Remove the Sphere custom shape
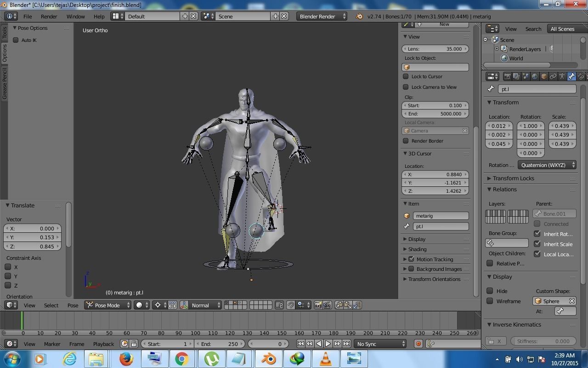Viewport: 588px width, 368px height. pos(572,301)
